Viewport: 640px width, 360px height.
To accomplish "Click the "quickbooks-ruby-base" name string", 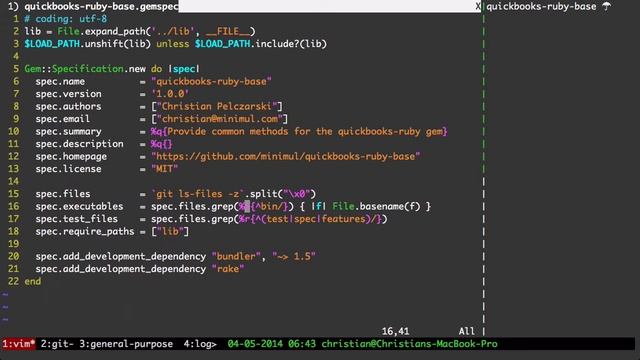I will (211, 81).
